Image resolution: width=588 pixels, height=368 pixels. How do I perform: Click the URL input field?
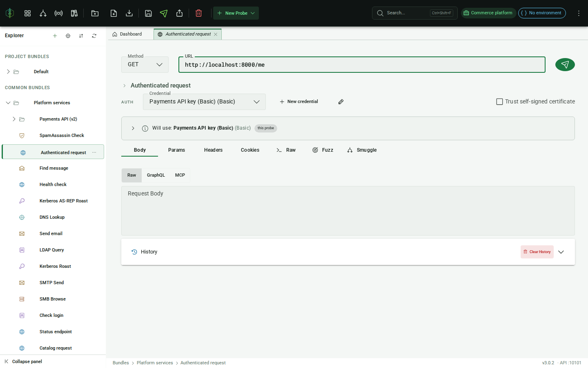pos(362,65)
